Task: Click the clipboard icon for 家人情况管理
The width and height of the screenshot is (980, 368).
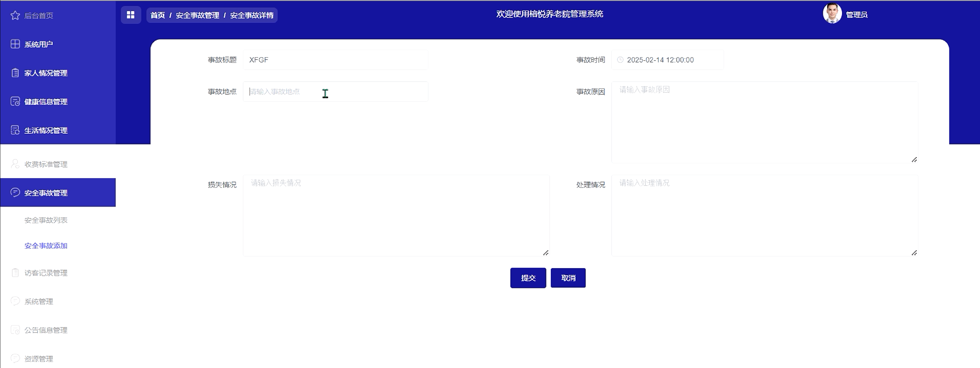Action: pos(15,73)
